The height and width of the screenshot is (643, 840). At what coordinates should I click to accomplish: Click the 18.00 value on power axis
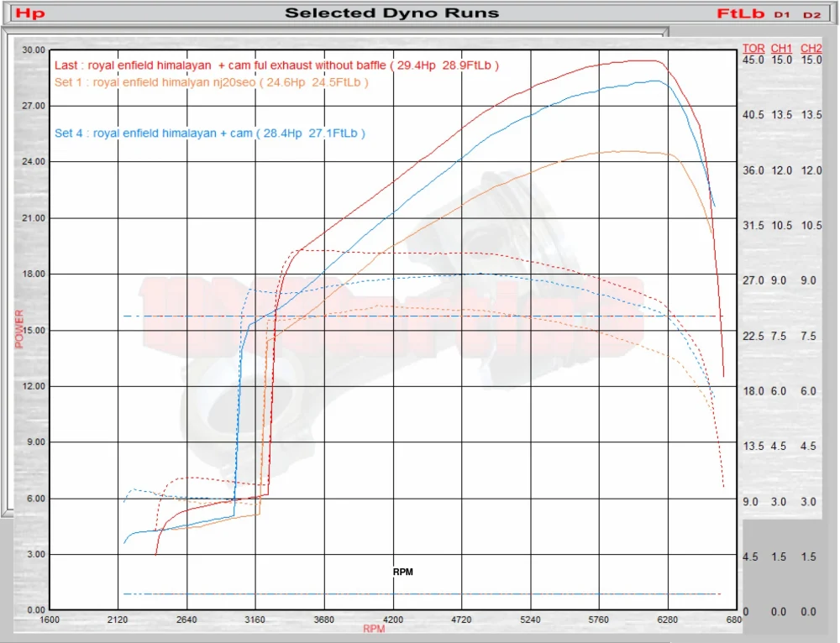coord(34,274)
